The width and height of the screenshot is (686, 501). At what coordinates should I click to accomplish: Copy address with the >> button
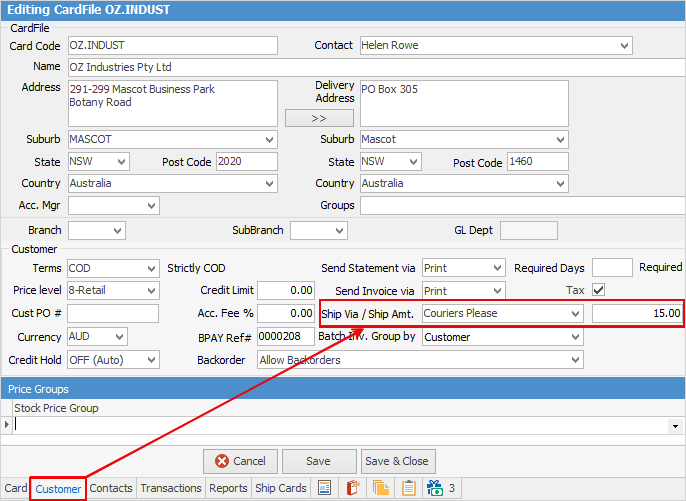pyautogui.click(x=319, y=118)
